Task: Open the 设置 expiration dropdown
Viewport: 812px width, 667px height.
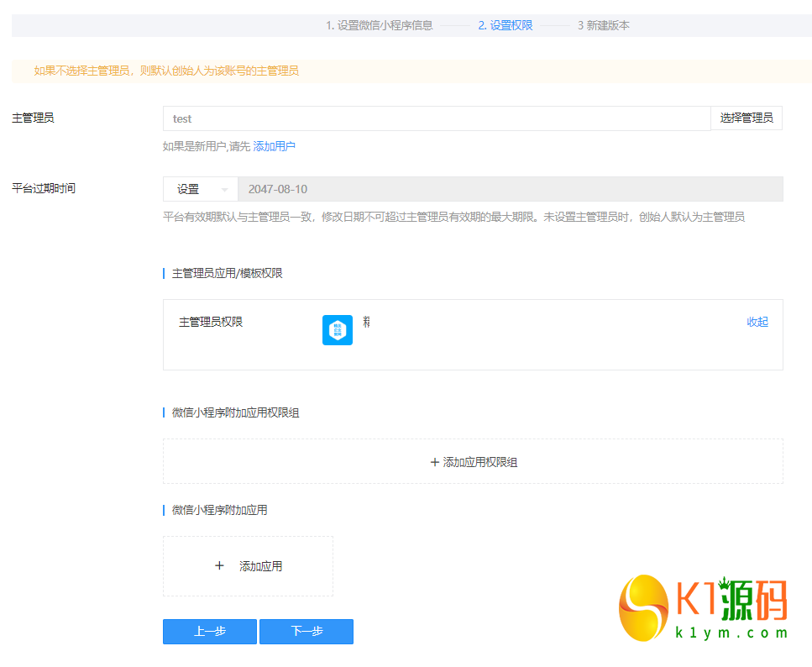Action: click(201, 189)
